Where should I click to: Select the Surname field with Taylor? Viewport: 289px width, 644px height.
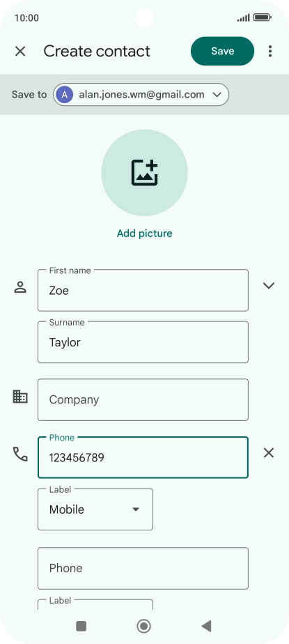[143, 342]
